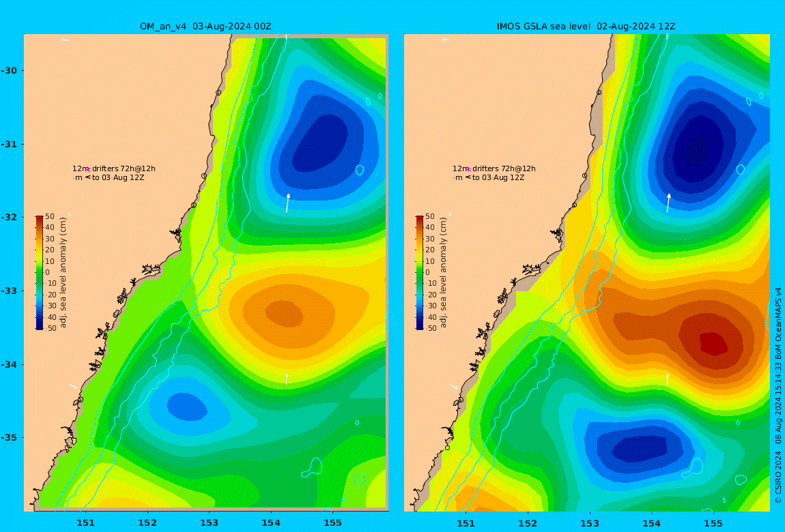Click "to 03 Aug 12Z" text in the right map
Screen dimensions: 785x532
pos(498,177)
